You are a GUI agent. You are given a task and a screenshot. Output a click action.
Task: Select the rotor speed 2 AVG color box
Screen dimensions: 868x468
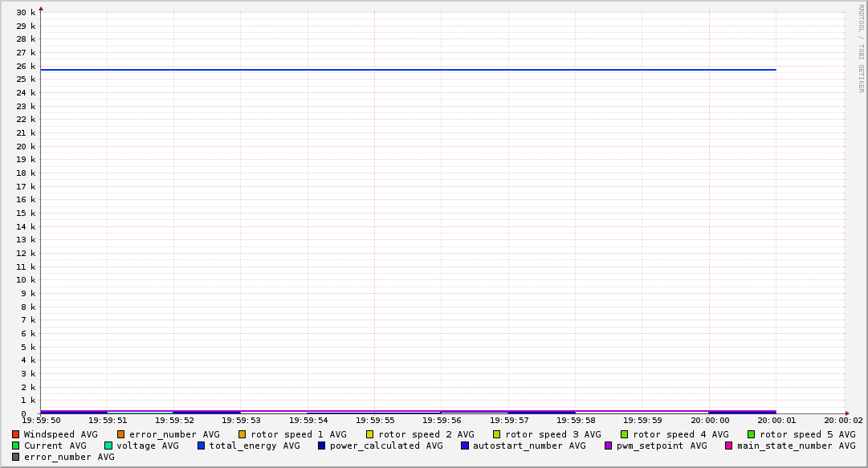pos(370,434)
